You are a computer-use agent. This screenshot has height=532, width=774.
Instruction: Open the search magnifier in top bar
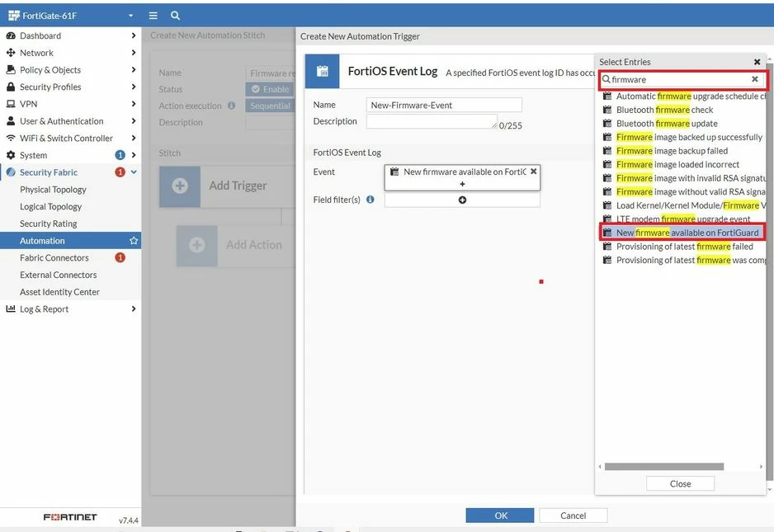click(175, 16)
